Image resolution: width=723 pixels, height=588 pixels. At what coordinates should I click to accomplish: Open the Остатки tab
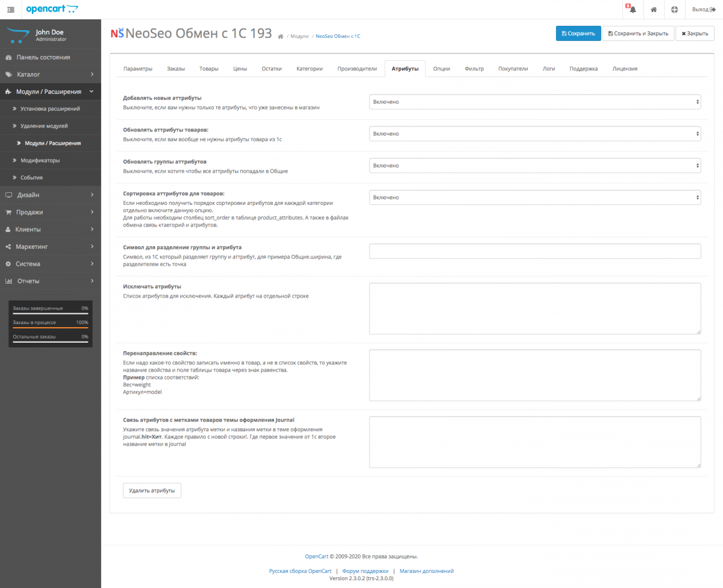coord(272,69)
